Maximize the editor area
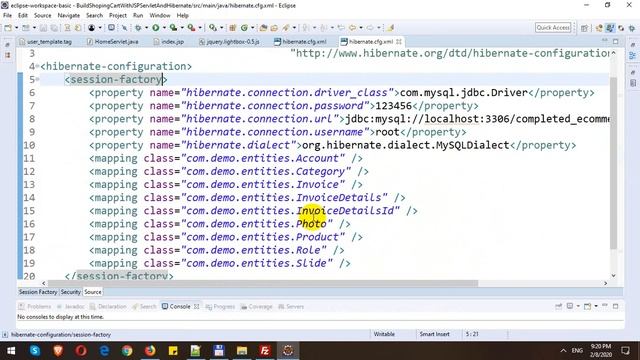Image resolution: width=640 pixels, height=360 pixels. [616, 42]
